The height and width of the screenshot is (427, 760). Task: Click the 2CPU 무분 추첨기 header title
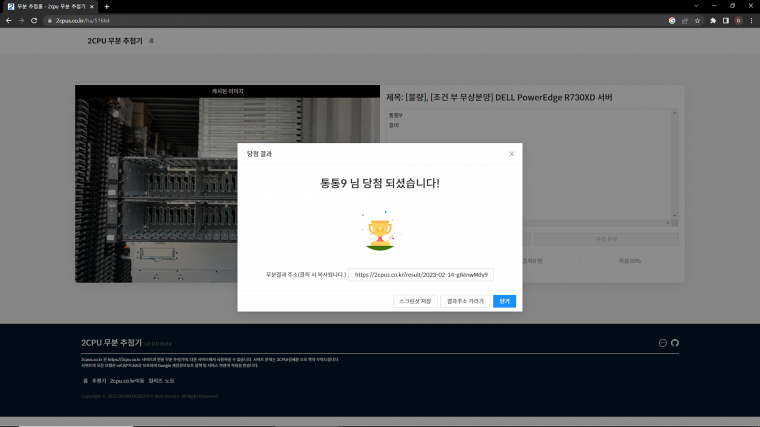click(115, 41)
